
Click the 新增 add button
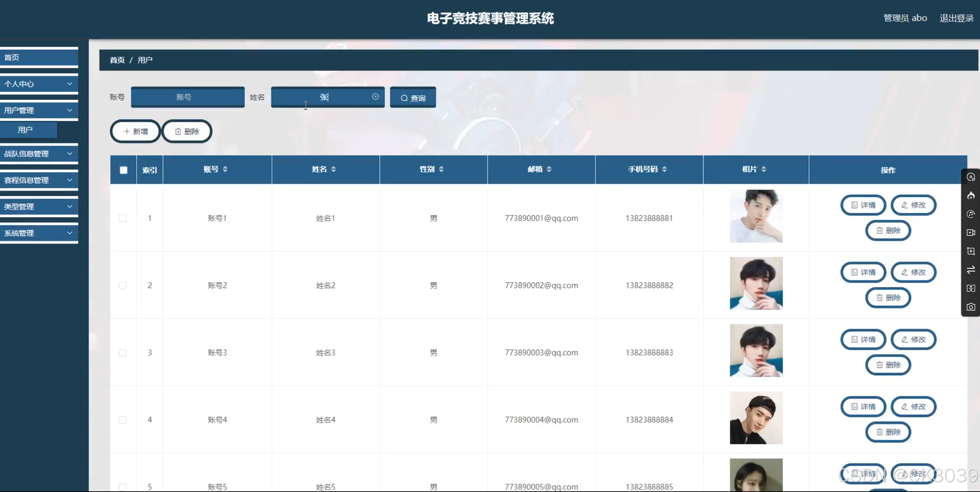[136, 131]
